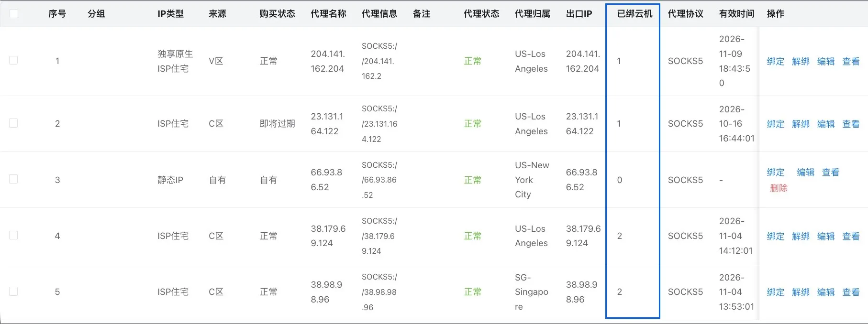Click 编辑 for proxy 38.98.98.96

click(826, 292)
